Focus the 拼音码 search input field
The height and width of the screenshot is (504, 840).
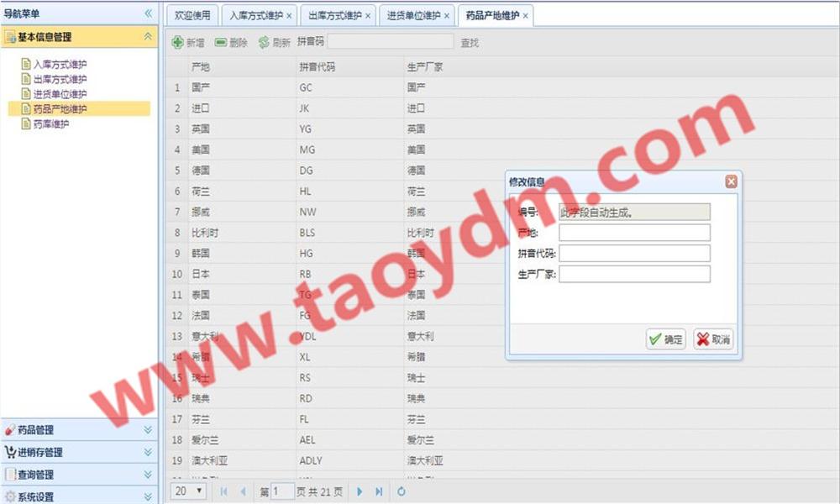pos(391,42)
